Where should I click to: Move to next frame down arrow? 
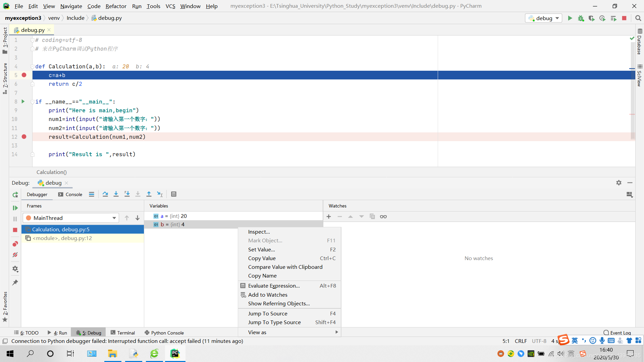138,218
